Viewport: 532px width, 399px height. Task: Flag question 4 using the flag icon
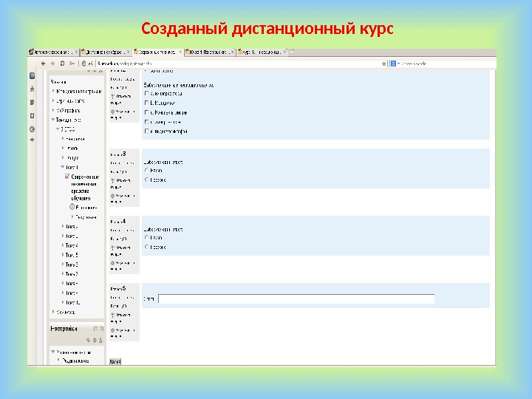[112, 248]
